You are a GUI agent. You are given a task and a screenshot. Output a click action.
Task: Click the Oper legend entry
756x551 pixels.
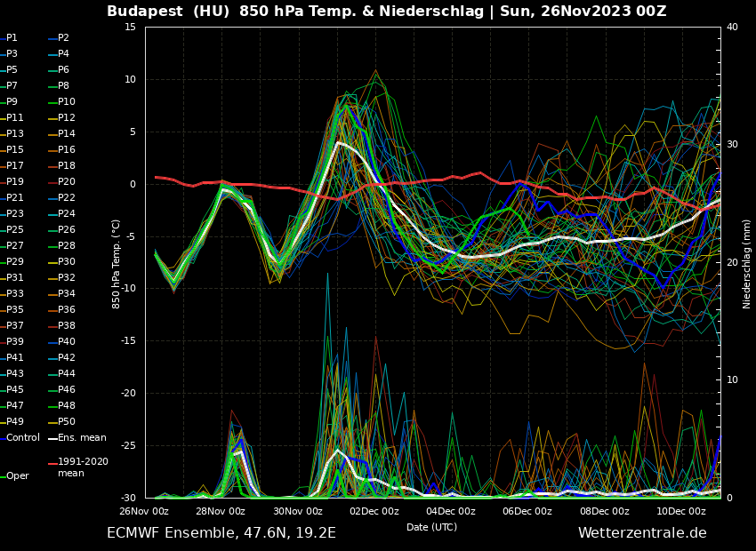(17, 476)
